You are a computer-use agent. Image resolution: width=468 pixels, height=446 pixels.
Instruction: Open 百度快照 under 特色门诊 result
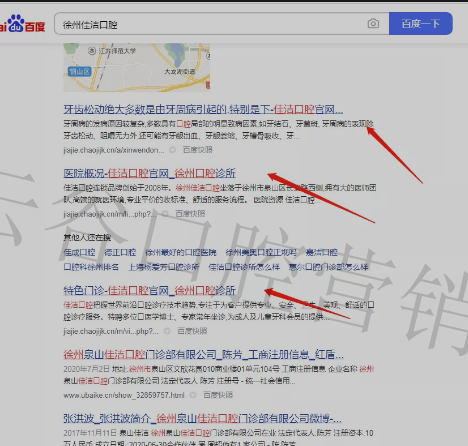pos(192,331)
